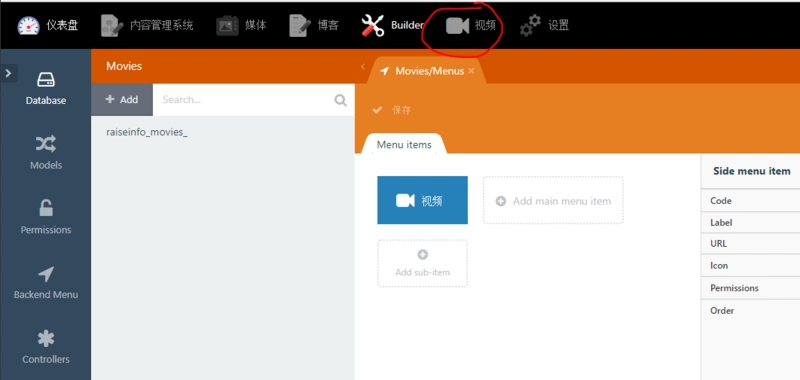800x380 pixels.
Task: Click the CMS document icon
Action: [112, 26]
